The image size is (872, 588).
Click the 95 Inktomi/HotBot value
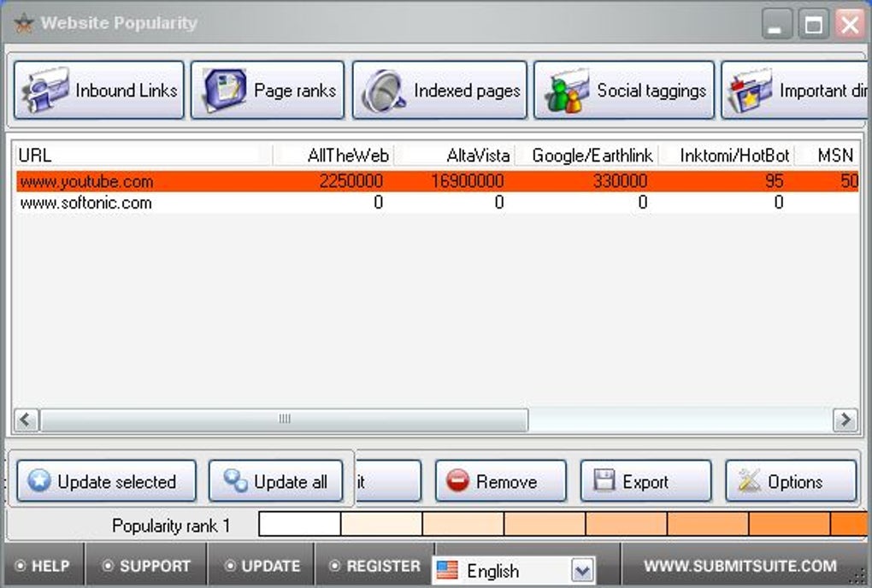coord(775,181)
